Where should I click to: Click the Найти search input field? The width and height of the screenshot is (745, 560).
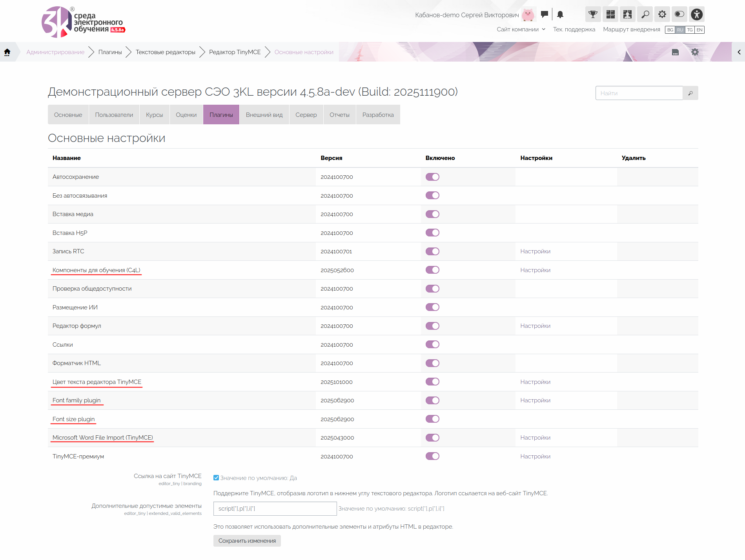point(639,93)
